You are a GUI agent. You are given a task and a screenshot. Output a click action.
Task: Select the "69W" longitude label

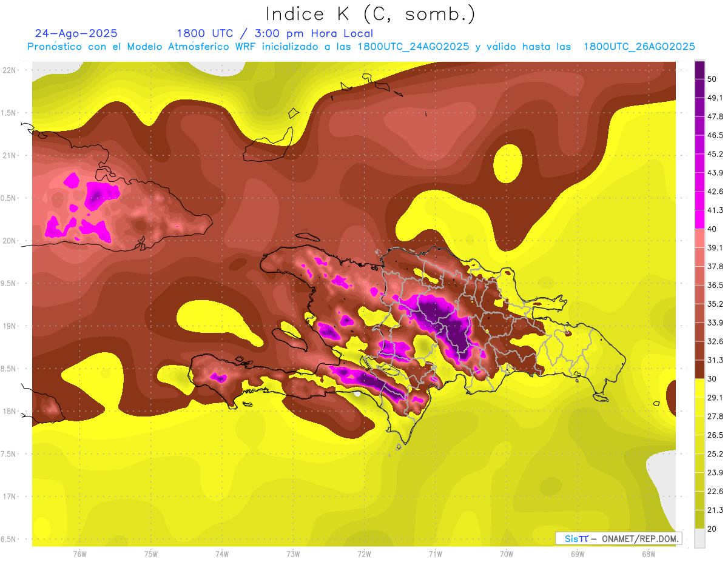pos(578,554)
